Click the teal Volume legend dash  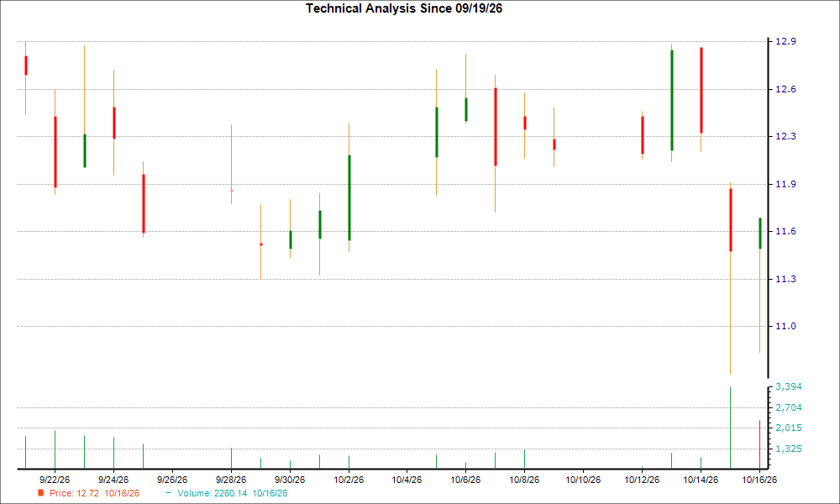pos(170,493)
